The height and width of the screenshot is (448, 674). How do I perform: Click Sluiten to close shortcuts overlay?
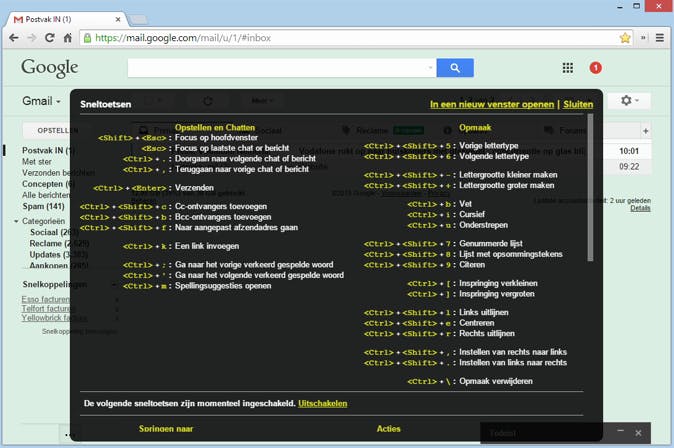[578, 104]
